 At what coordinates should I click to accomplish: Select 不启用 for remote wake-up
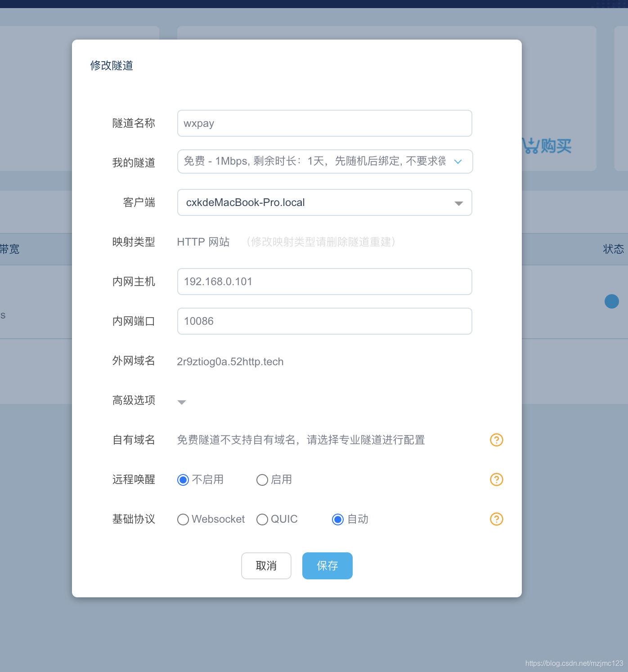coord(183,480)
